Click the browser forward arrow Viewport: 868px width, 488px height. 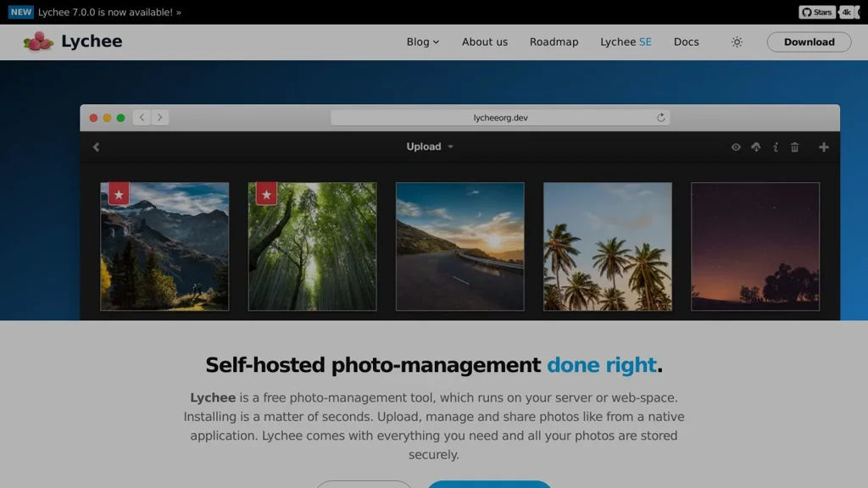pos(159,118)
